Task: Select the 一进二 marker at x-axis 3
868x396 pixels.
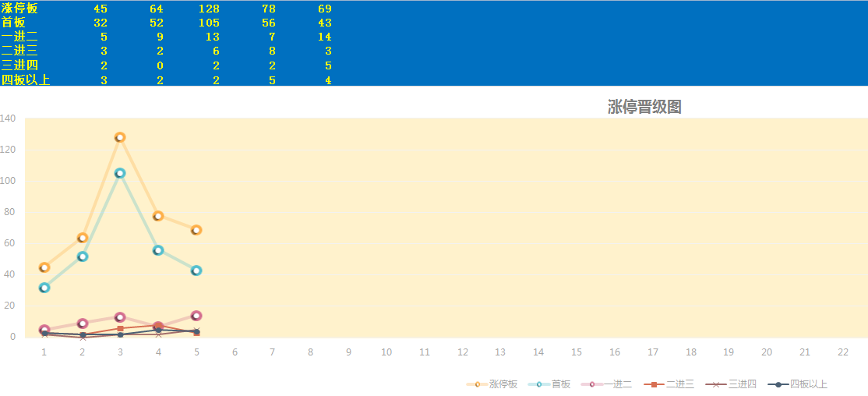Action: [120, 317]
